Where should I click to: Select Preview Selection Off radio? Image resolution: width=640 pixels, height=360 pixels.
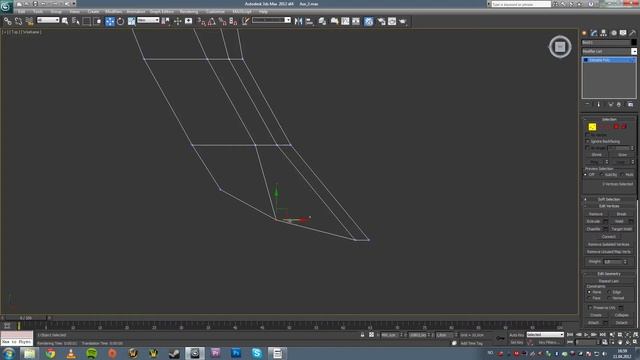tap(586, 175)
